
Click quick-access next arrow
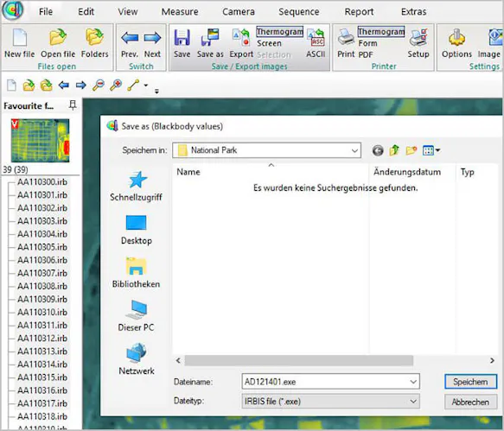coord(80,86)
